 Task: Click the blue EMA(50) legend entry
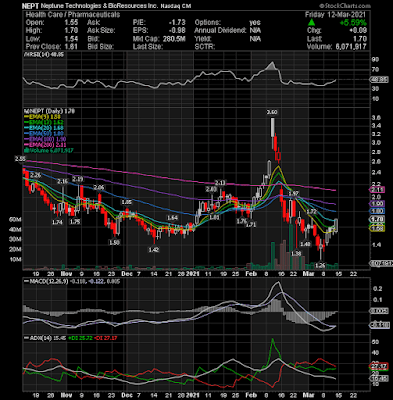coord(44,134)
